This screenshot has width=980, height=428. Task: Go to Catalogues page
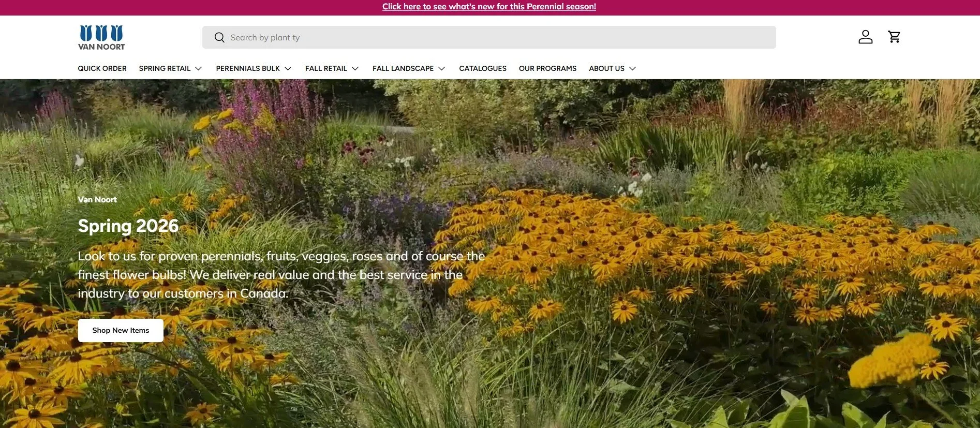point(483,68)
